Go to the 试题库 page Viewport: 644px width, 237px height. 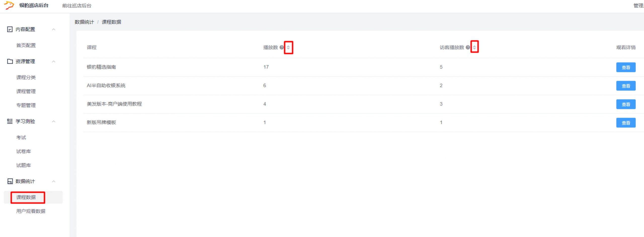(x=23, y=165)
